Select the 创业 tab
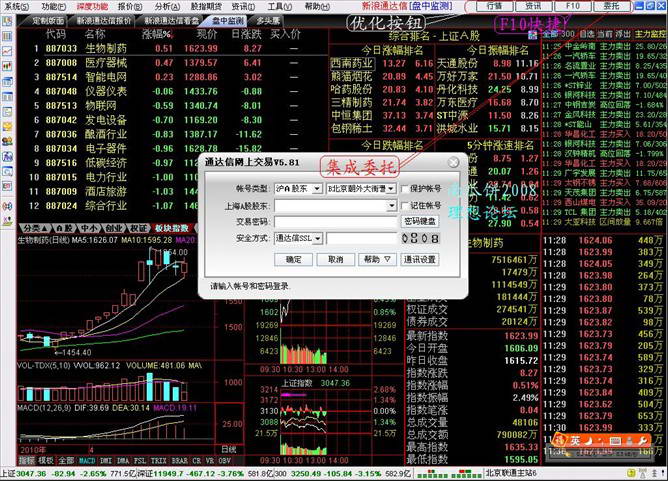668x481 pixels. coord(114,228)
